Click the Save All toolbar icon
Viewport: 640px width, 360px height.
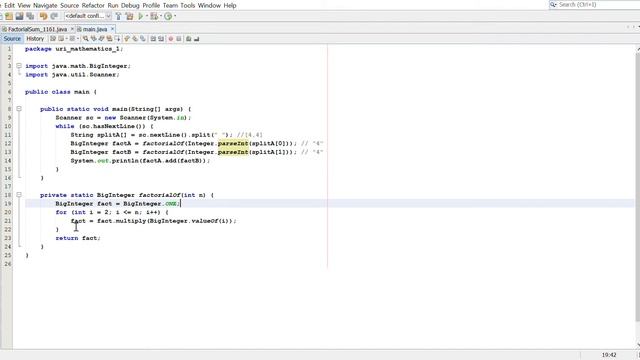[x=30, y=16]
